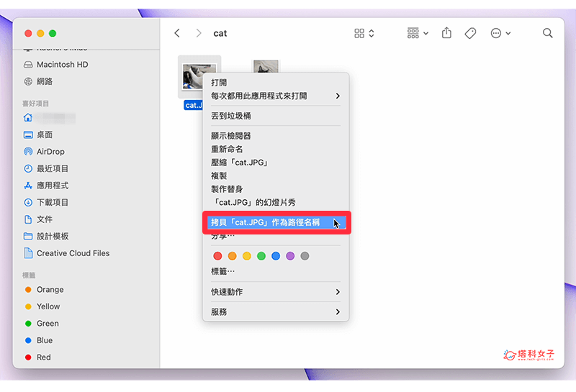Expand the group-by dropdown chevron
Screen dimensions: 576x392
(x=426, y=33)
